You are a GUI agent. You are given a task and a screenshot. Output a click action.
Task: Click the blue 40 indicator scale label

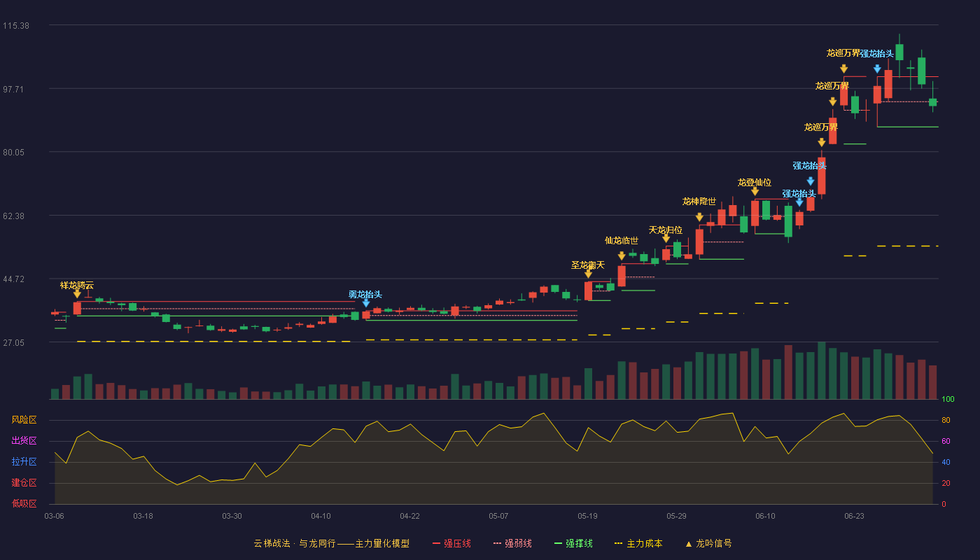click(945, 462)
